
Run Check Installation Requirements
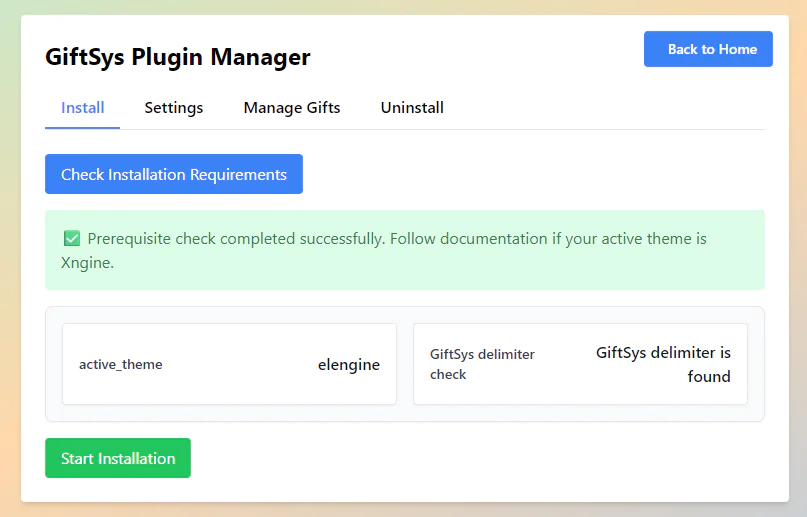[174, 174]
